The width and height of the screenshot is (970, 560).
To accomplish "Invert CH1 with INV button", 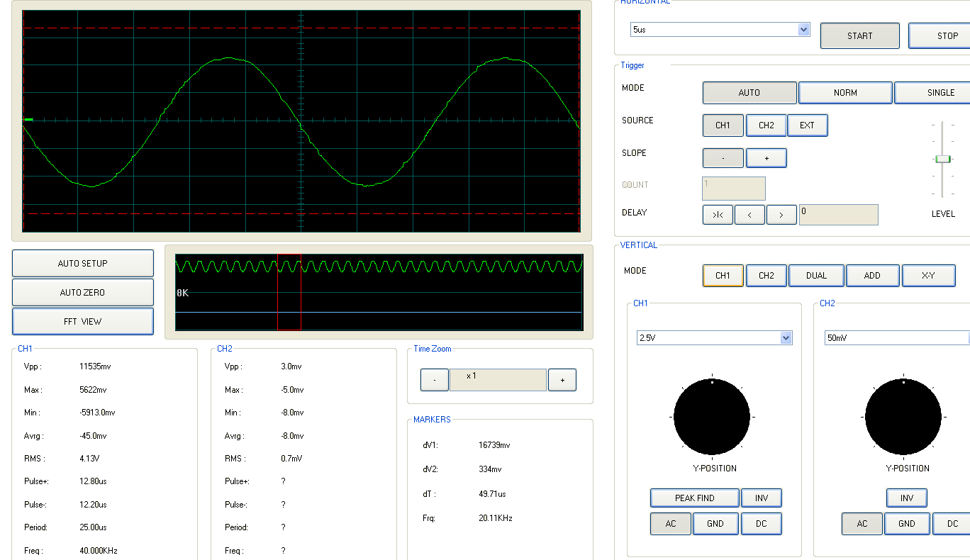I will (x=762, y=498).
